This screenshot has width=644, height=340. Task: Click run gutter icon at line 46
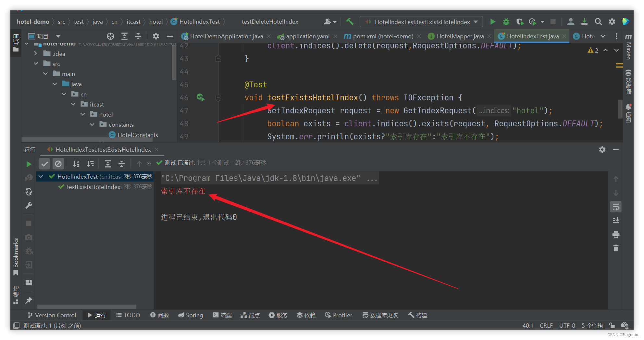(x=201, y=97)
